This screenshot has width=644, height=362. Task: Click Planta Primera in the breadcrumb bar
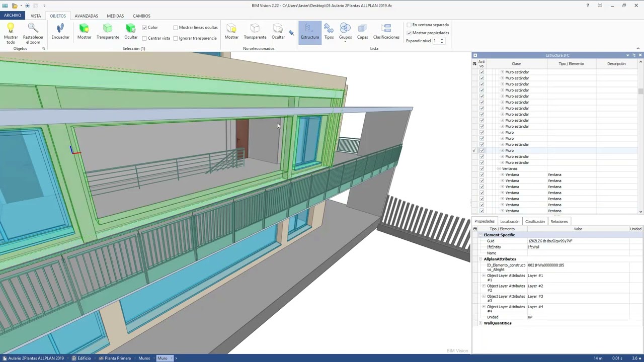(118, 358)
